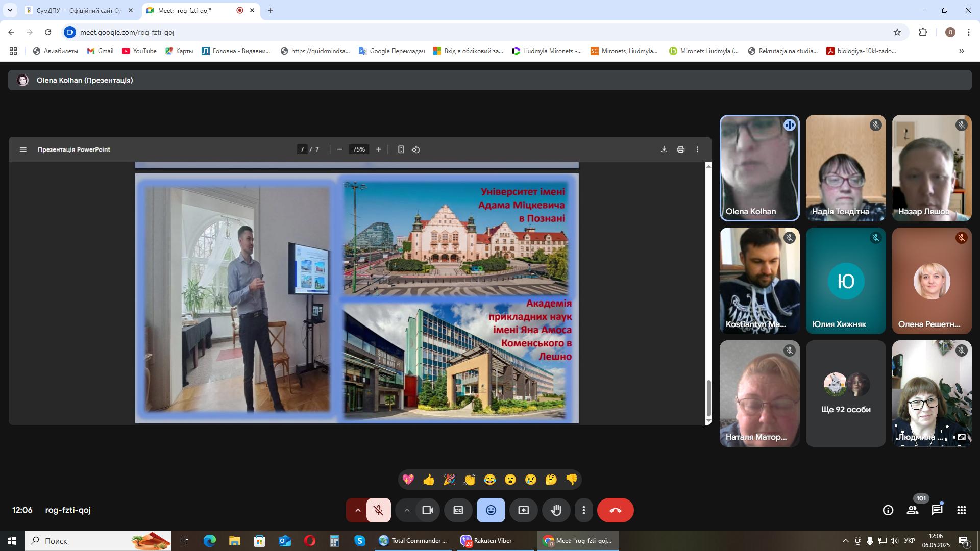
Task: Open the Windows Start menu
Action: (12, 541)
